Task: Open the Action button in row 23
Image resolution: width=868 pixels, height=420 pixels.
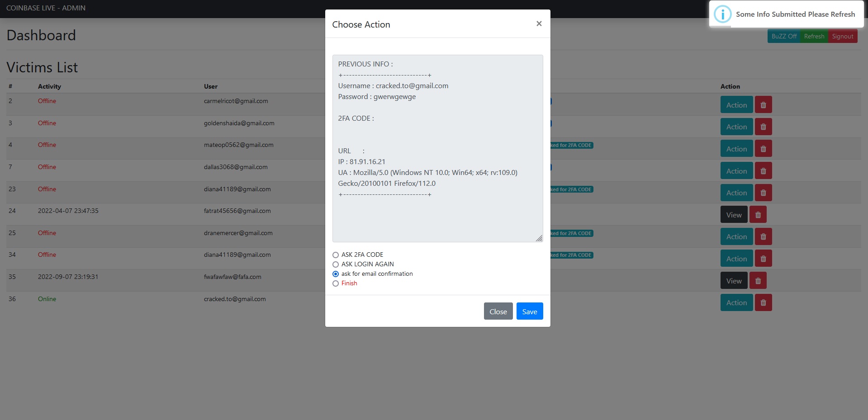Action: [x=736, y=193]
